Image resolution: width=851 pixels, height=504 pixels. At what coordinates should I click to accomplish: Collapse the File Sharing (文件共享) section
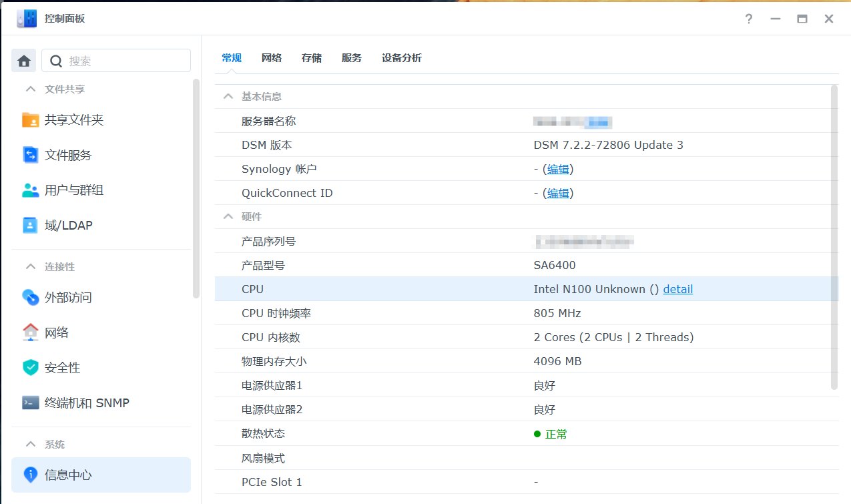pyautogui.click(x=30, y=89)
